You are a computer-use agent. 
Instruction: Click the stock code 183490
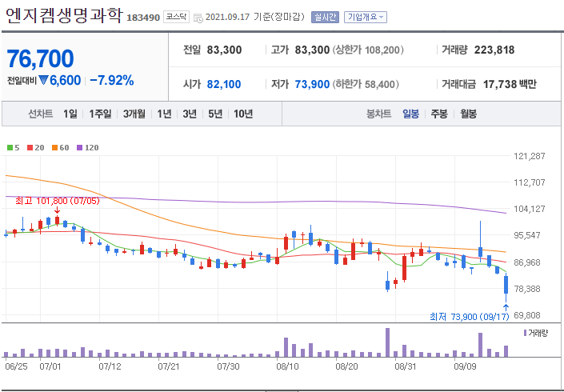tap(143, 18)
